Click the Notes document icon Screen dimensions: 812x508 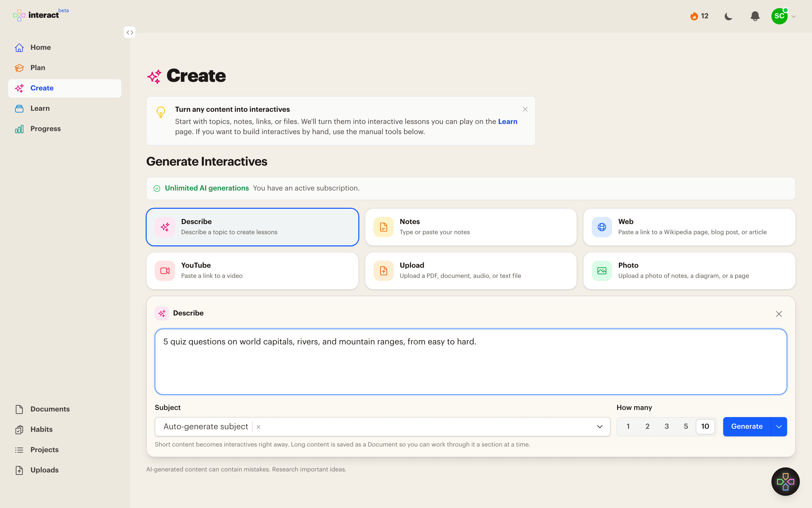(x=383, y=227)
